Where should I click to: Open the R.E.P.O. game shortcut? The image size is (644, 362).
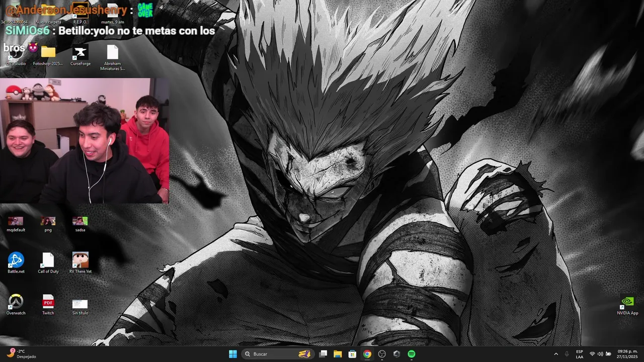point(80,13)
